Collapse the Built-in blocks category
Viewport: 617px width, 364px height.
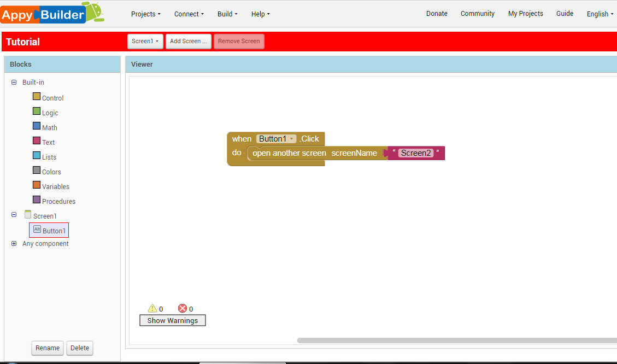(13, 82)
